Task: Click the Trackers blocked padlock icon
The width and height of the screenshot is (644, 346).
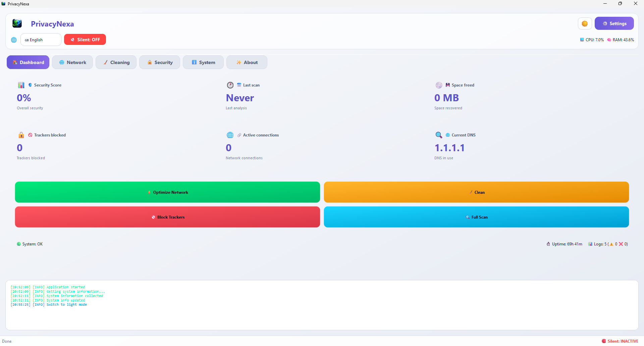Action: coord(21,135)
